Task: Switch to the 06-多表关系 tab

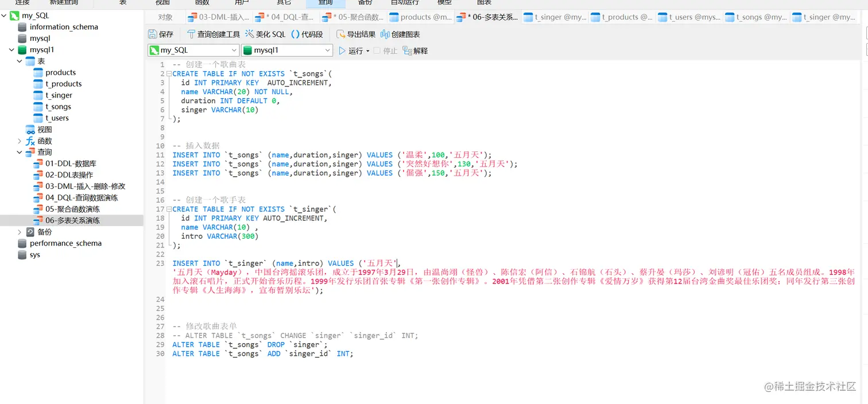Action: click(488, 17)
